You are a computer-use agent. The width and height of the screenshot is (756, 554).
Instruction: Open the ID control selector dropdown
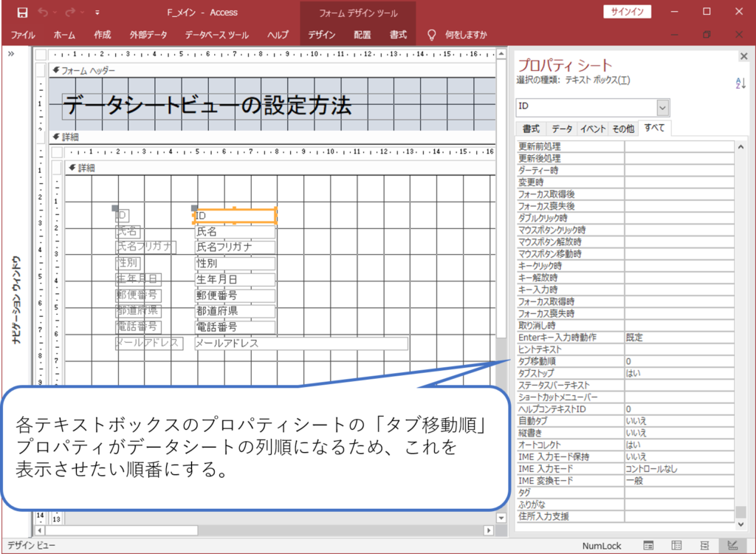point(662,107)
